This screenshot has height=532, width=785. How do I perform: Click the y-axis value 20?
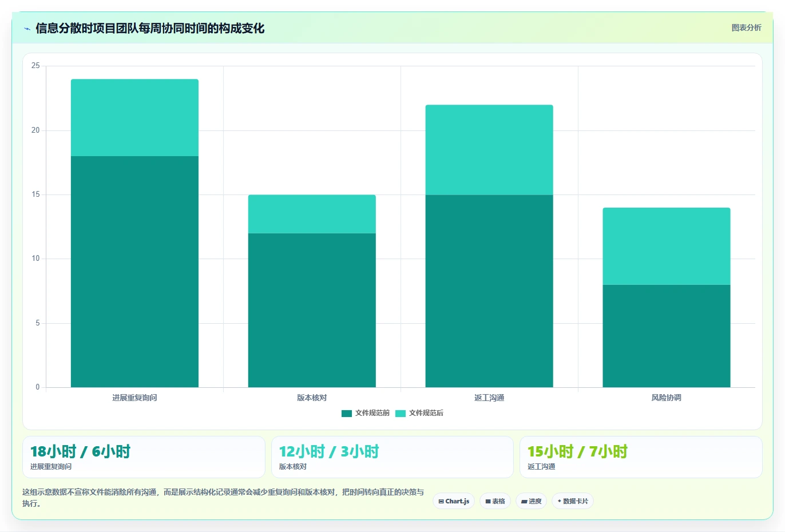point(35,130)
